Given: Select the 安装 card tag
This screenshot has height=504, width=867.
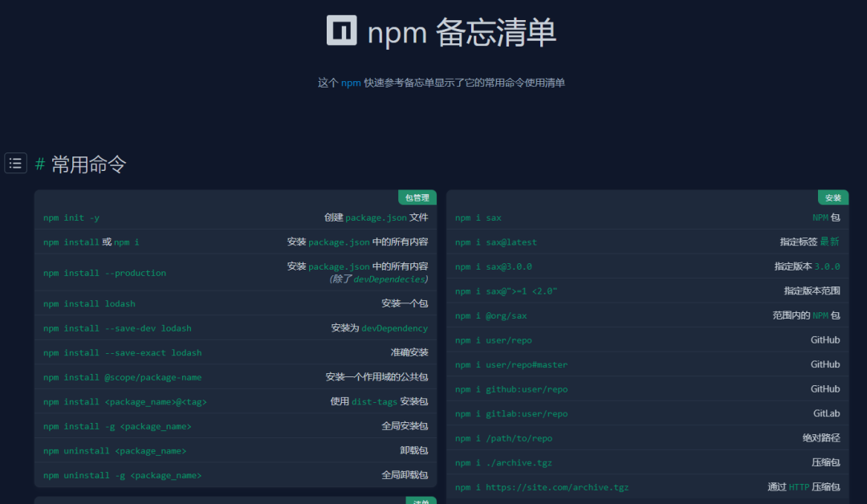Looking at the screenshot, I should pyautogui.click(x=832, y=198).
